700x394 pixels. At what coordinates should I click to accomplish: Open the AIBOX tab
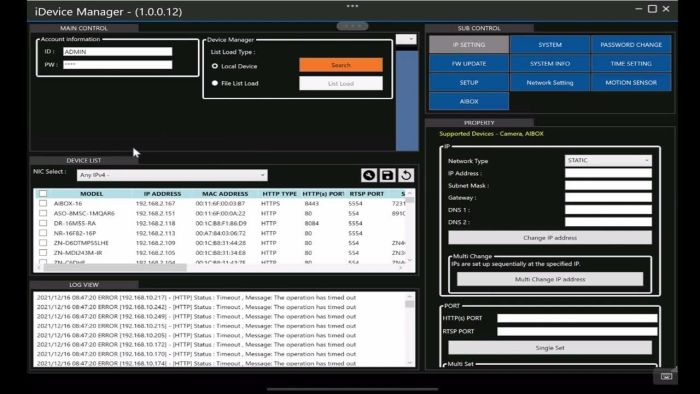(469, 101)
